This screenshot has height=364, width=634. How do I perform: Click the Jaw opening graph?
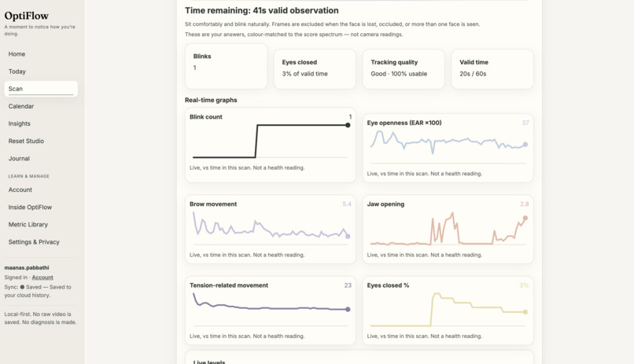click(x=448, y=230)
